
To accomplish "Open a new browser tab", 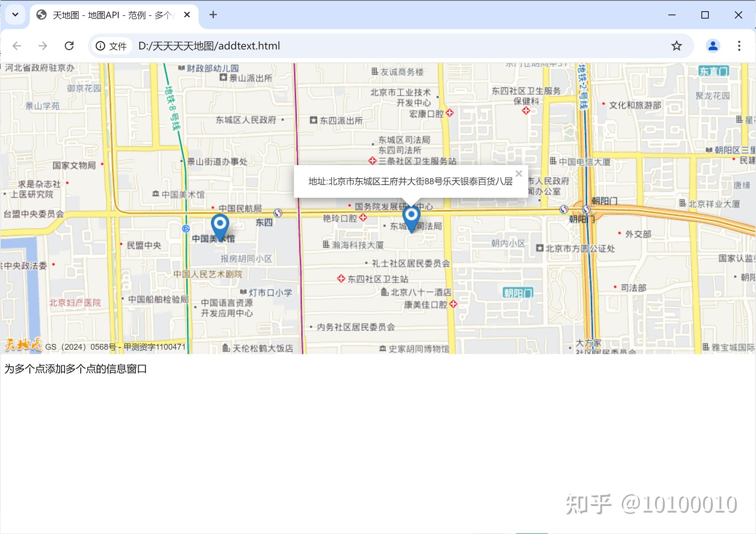I will [213, 15].
